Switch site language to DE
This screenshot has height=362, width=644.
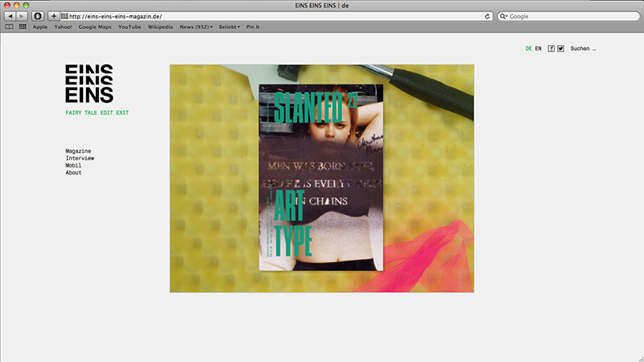pyautogui.click(x=529, y=48)
